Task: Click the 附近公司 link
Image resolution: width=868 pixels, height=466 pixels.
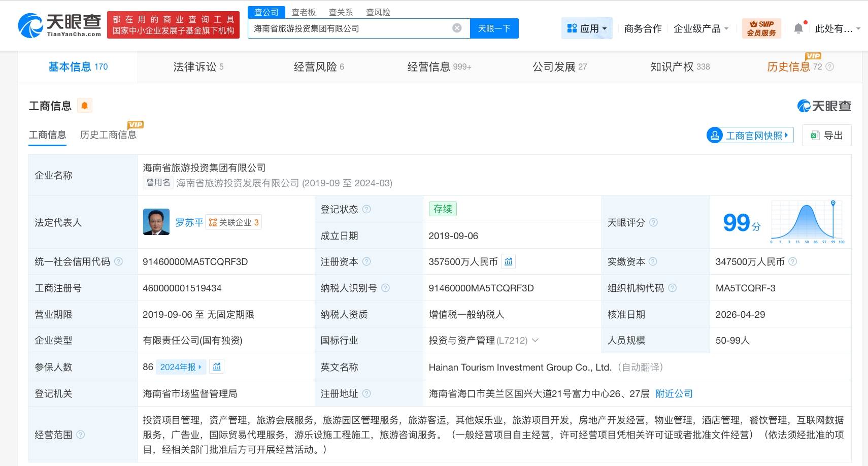Action: point(674,393)
